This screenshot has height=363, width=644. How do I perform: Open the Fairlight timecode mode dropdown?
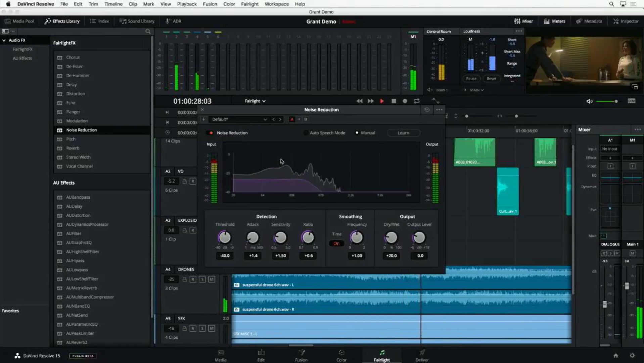(x=255, y=101)
